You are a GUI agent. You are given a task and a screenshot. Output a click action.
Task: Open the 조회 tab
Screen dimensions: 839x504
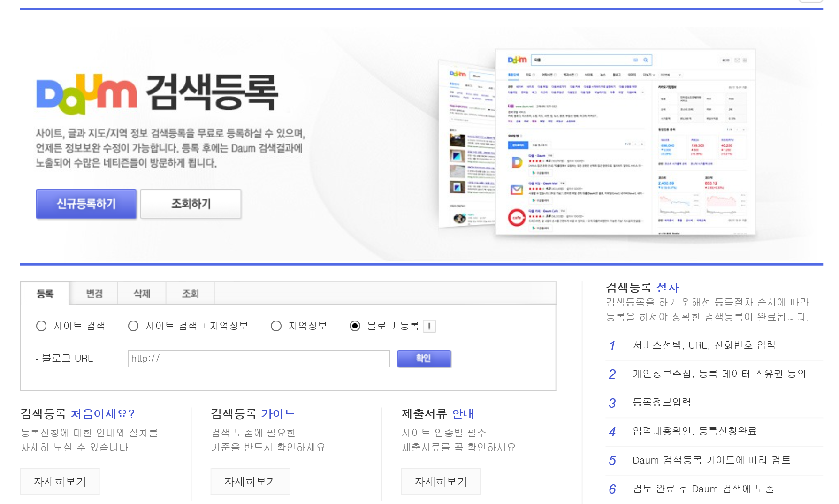(x=190, y=294)
